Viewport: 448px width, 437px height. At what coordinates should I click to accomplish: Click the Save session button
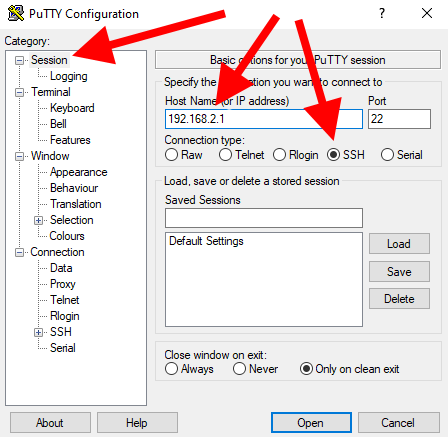coord(399,272)
